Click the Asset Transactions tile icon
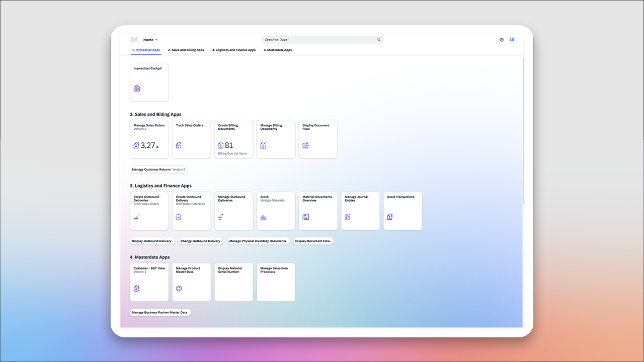The width and height of the screenshot is (644, 362). [390, 217]
